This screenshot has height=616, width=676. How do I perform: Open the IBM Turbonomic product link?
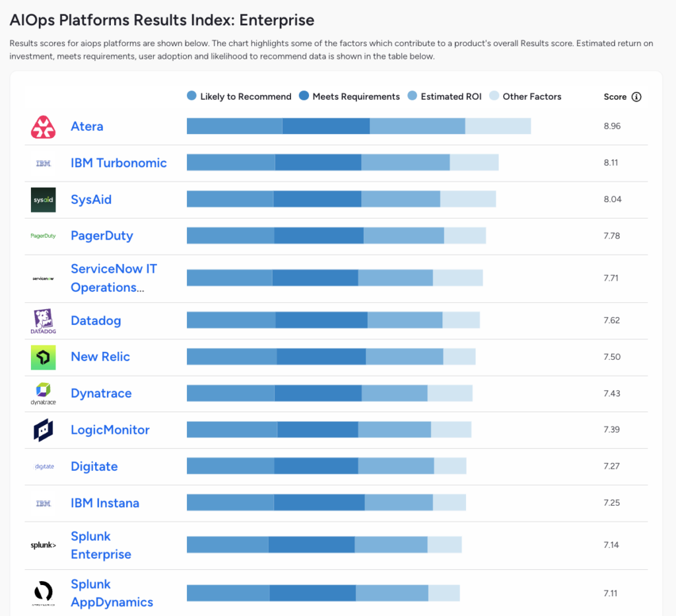click(x=119, y=163)
